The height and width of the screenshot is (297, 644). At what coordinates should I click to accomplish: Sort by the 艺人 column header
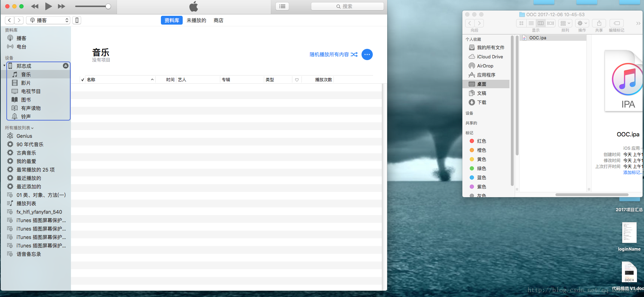199,80
